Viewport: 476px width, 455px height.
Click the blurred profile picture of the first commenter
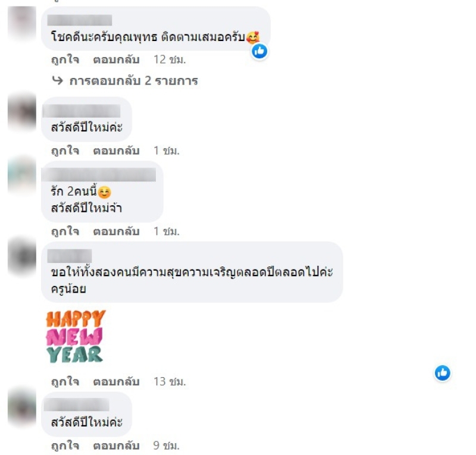click(x=22, y=23)
